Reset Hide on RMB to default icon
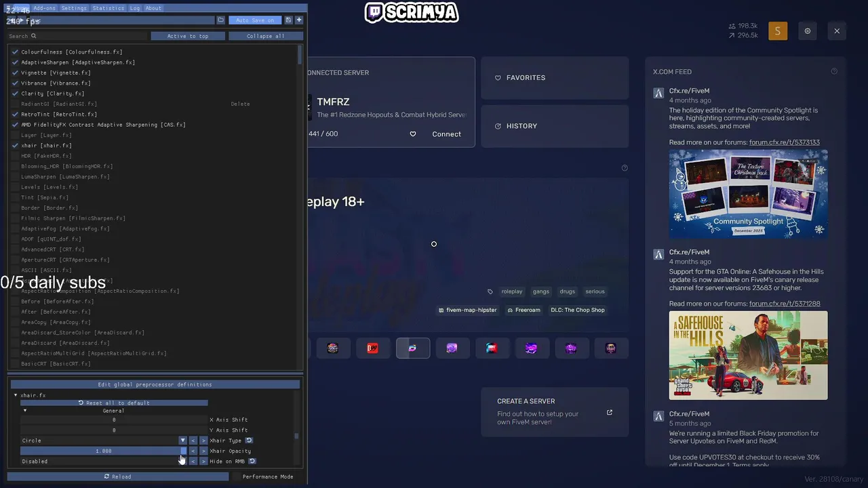Viewport: 868px width, 488px height. click(x=252, y=462)
